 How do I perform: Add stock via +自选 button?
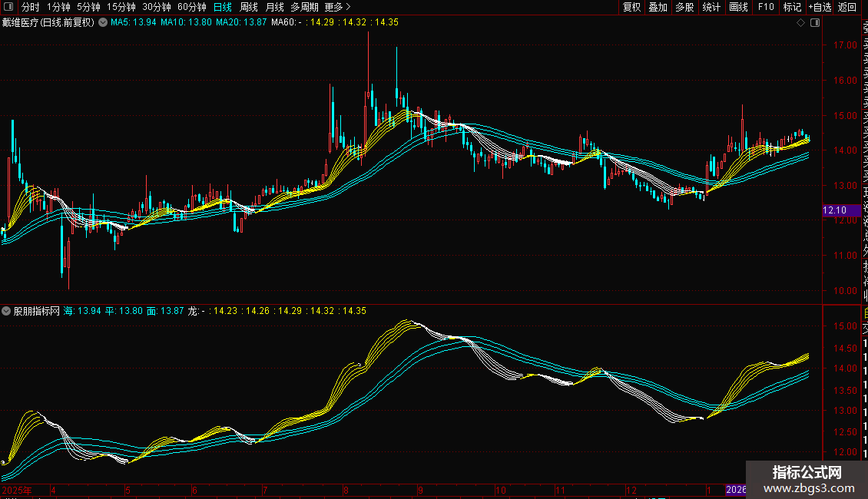point(820,7)
